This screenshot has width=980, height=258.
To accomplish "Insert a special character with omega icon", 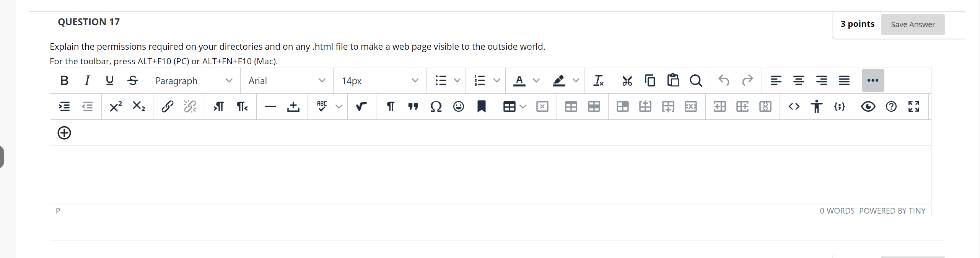I will point(436,106).
